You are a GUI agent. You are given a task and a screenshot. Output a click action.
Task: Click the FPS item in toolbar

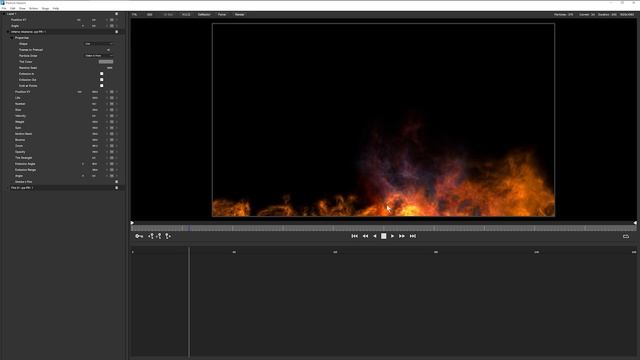(134, 14)
